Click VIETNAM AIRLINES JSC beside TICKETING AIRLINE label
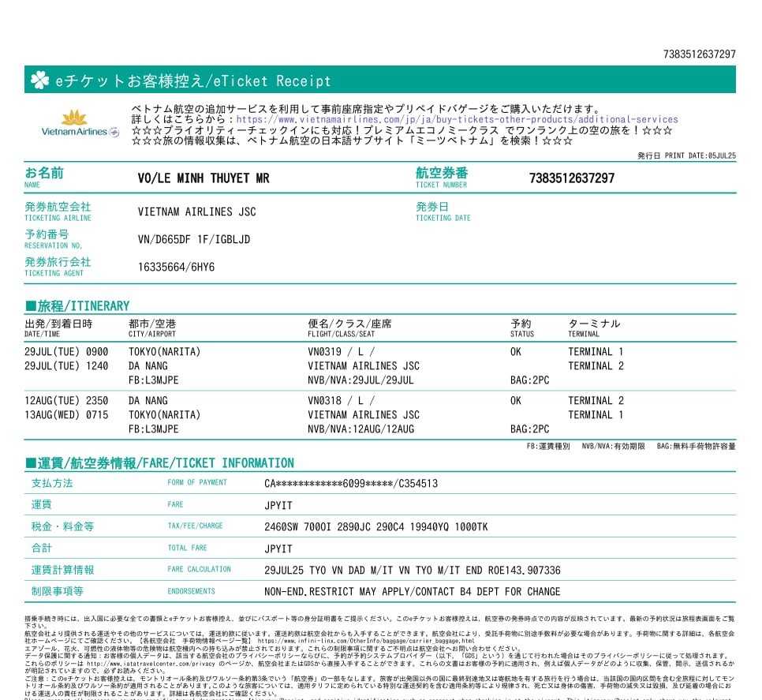This screenshot has width=762, height=700. point(196,211)
